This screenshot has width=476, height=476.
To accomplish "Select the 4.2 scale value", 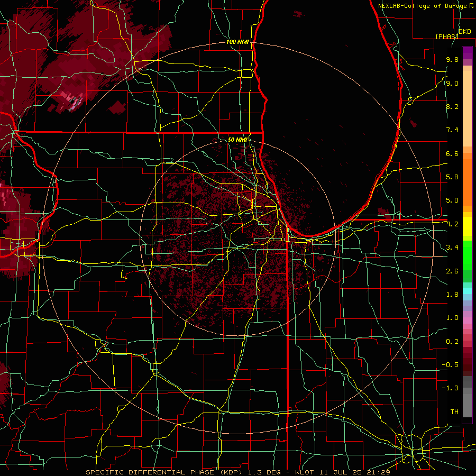I will pos(452,224).
